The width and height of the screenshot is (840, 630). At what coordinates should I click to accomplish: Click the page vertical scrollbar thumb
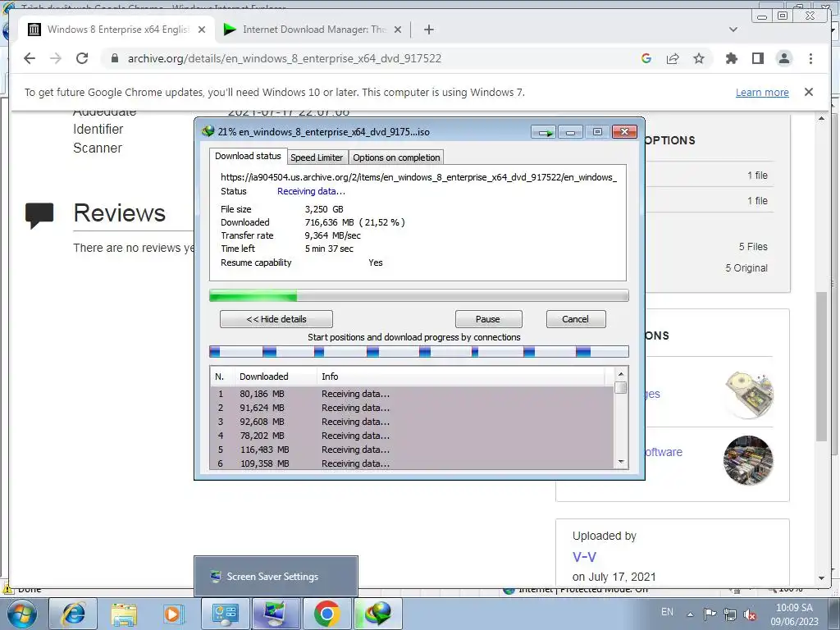[821, 367]
